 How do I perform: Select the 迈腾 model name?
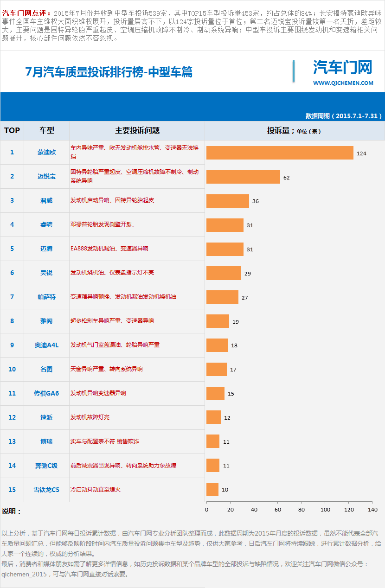(x=46, y=249)
